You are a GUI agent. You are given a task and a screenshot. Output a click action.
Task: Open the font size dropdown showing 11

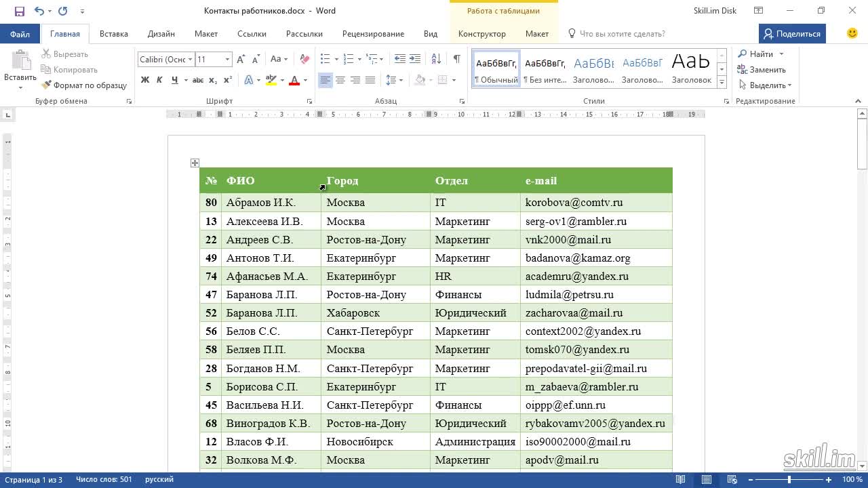227,60
